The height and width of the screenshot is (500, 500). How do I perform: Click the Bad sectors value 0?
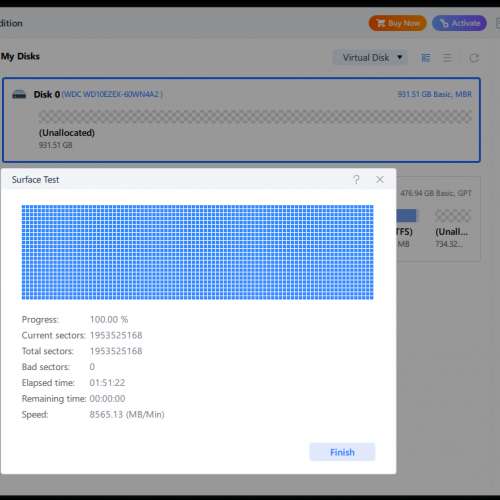(92, 367)
